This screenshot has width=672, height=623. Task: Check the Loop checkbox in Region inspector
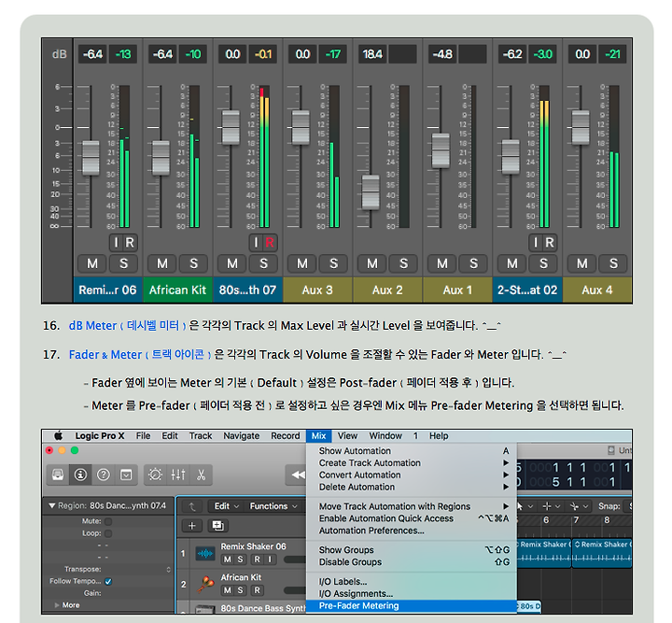(108, 533)
